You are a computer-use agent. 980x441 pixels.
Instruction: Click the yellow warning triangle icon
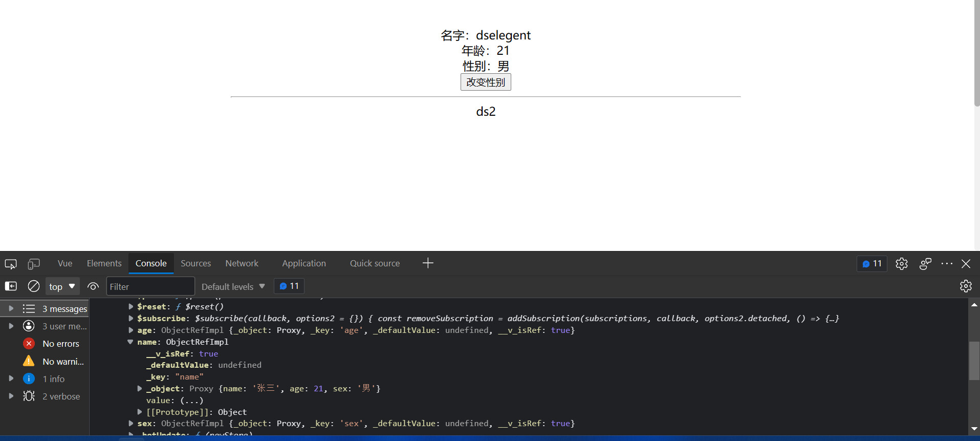tap(29, 361)
